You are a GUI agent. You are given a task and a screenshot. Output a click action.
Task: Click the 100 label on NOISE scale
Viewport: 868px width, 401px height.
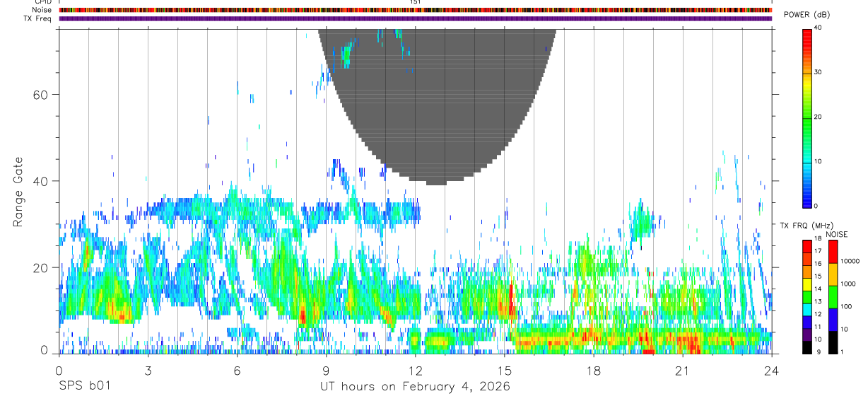coord(845,306)
